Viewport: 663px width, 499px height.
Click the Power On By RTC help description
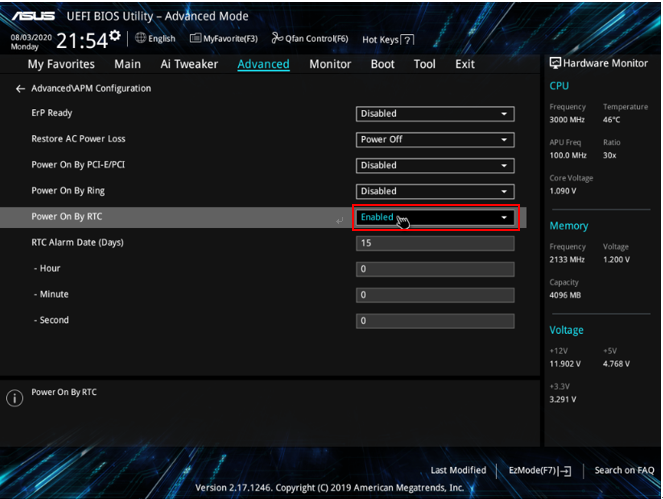[64, 392]
